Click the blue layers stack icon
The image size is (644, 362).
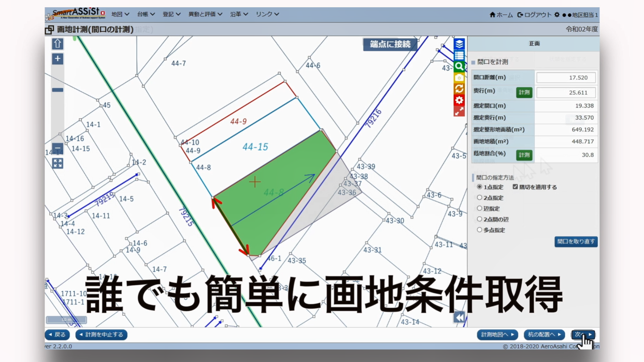459,44
